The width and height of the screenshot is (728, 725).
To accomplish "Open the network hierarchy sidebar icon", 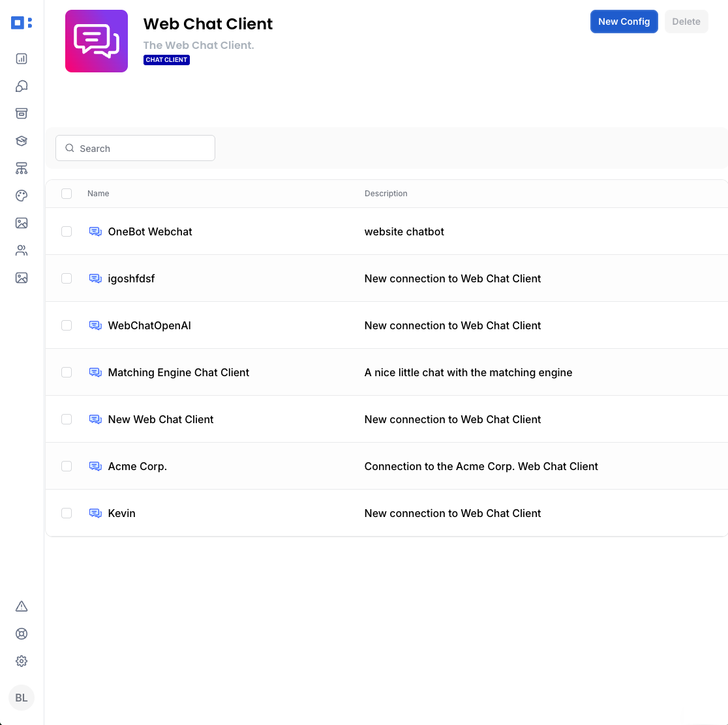I will click(x=22, y=168).
